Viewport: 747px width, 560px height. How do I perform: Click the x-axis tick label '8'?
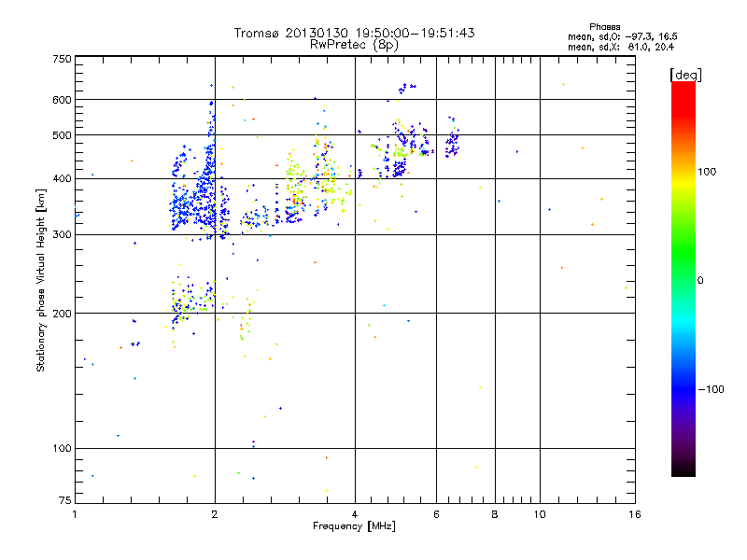[x=495, y=514]
